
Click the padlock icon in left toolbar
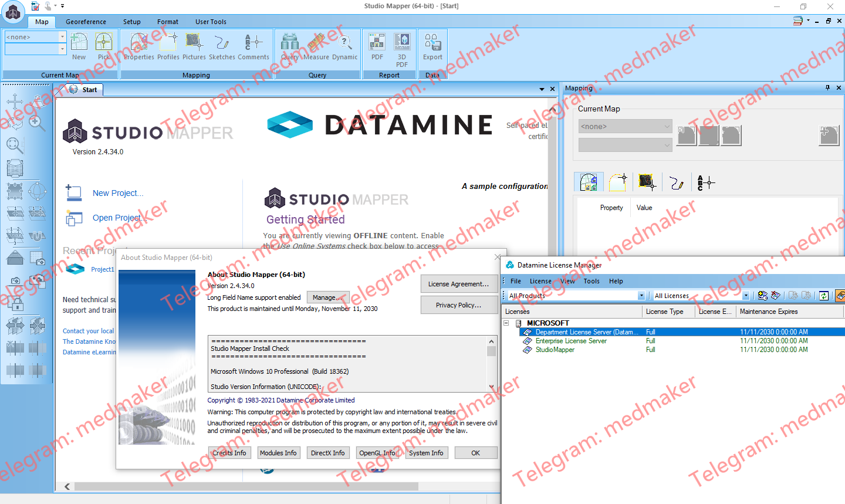click(x=15, y=303)
